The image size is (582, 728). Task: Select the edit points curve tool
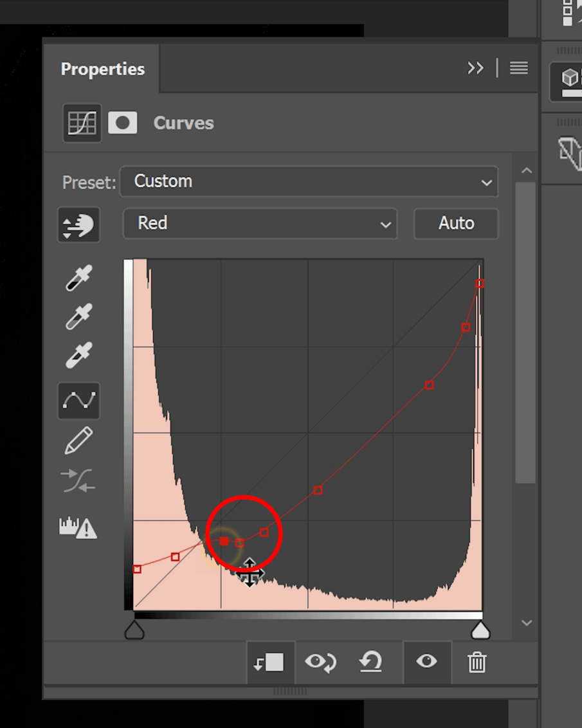point(78,401)
